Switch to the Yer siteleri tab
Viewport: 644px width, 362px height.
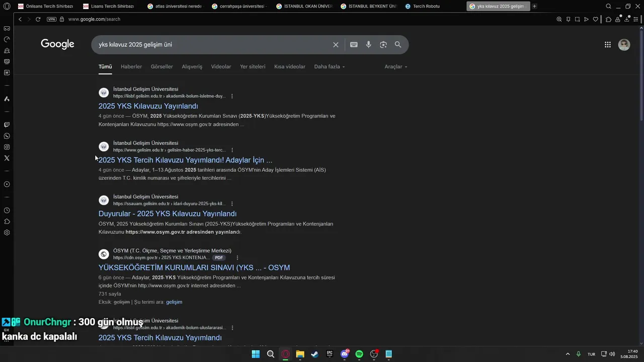tap(253, 66)
